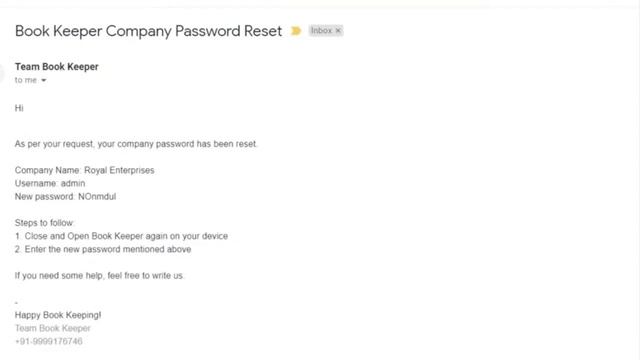Click the new password NOnmdul text

(97, 197)
